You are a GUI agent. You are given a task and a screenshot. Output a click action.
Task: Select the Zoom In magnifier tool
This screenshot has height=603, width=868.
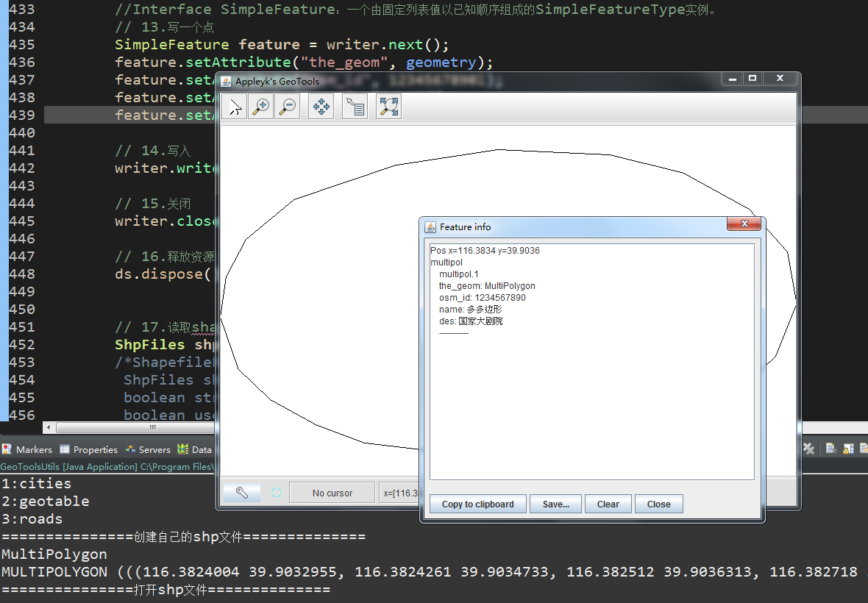[x=260, y=107]
